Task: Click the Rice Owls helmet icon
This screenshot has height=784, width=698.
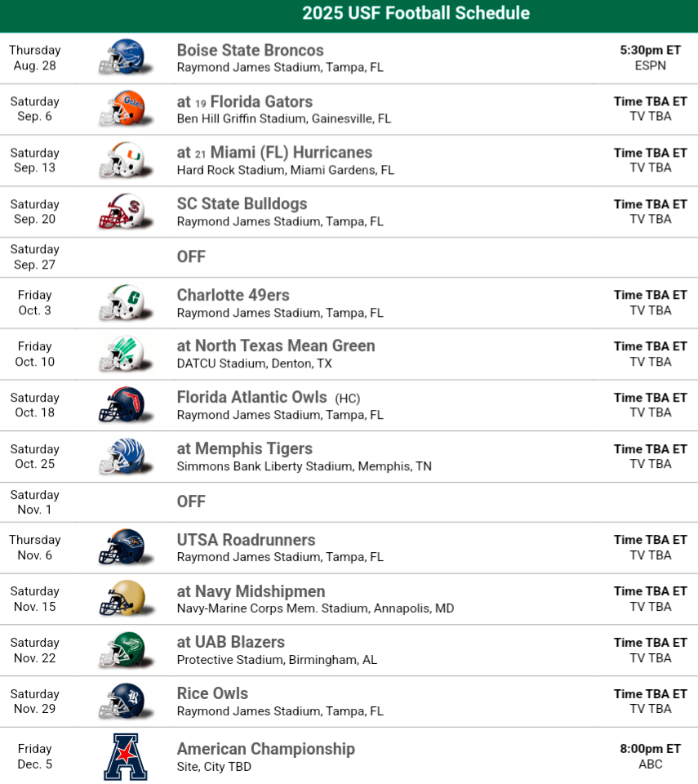Action: pyautogui.click(x=122, y=702)
